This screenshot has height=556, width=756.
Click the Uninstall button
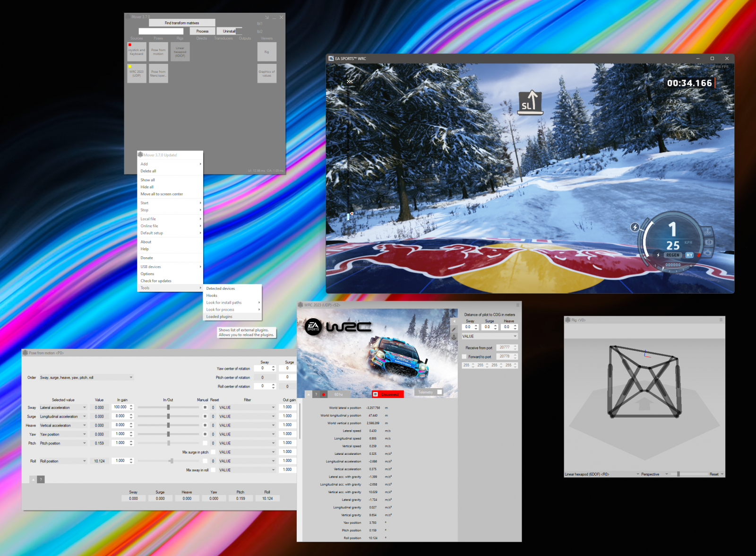[x=229, y=31]
